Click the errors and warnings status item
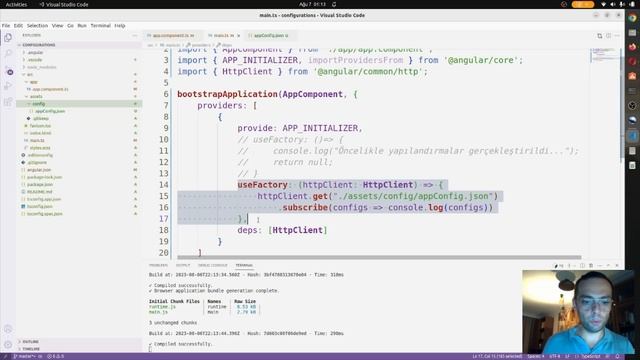Image resolution: width=640 pixels, height=360 pixels. pyautogui.click(x=56, y=356)
